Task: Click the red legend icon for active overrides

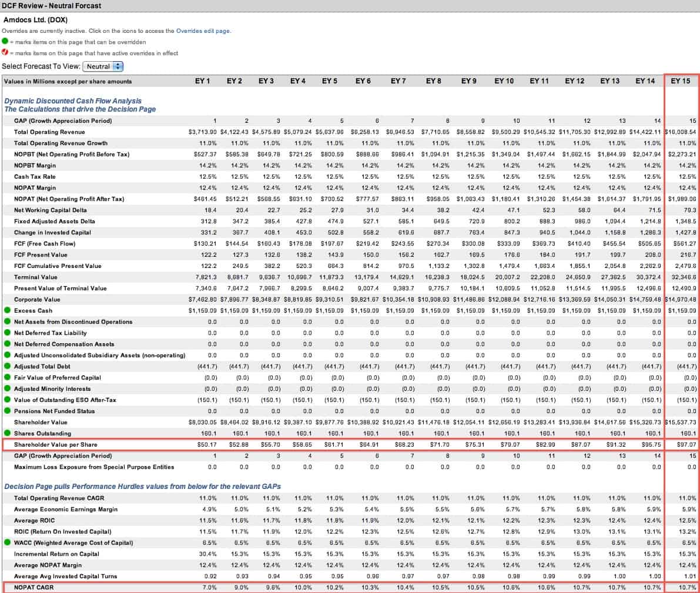Action: click(5, 52)
